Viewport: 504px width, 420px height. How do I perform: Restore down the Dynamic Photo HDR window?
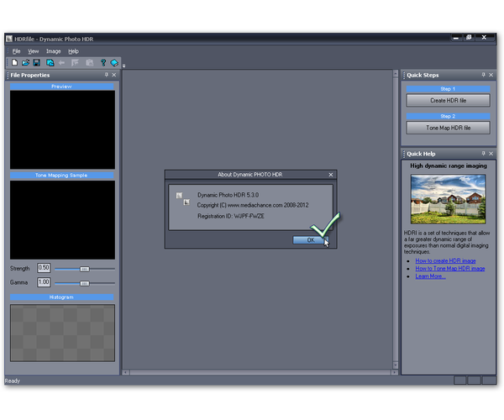pos(469,38)
